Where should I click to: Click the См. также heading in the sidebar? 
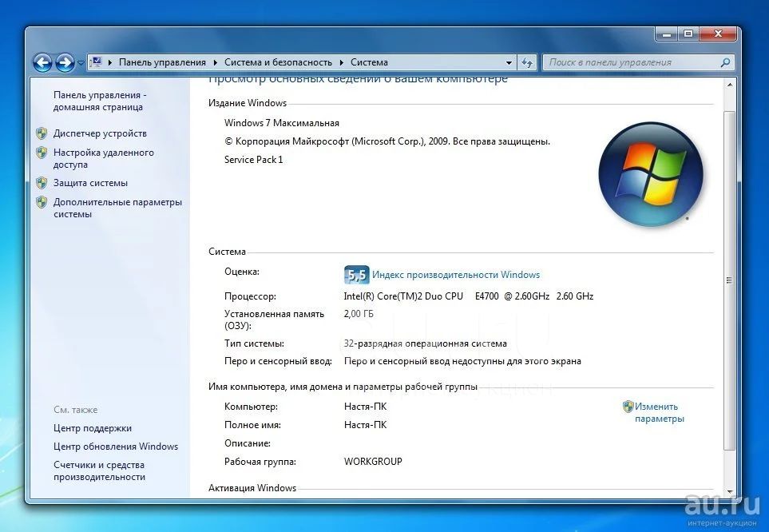(x=76, y=410)
